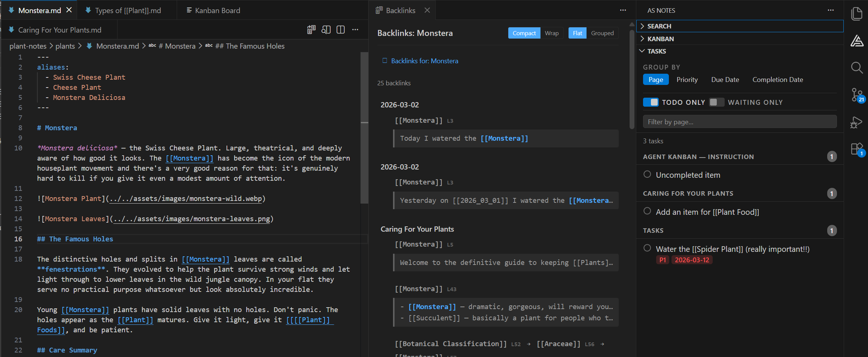Open the Types of [[Plant]].md tab

[x=128, y=10]
